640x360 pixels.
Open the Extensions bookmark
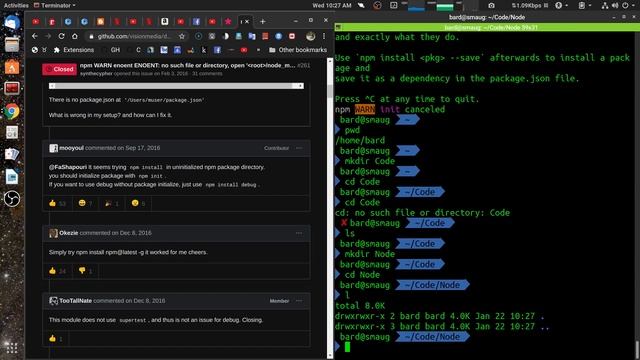(74, 50)
